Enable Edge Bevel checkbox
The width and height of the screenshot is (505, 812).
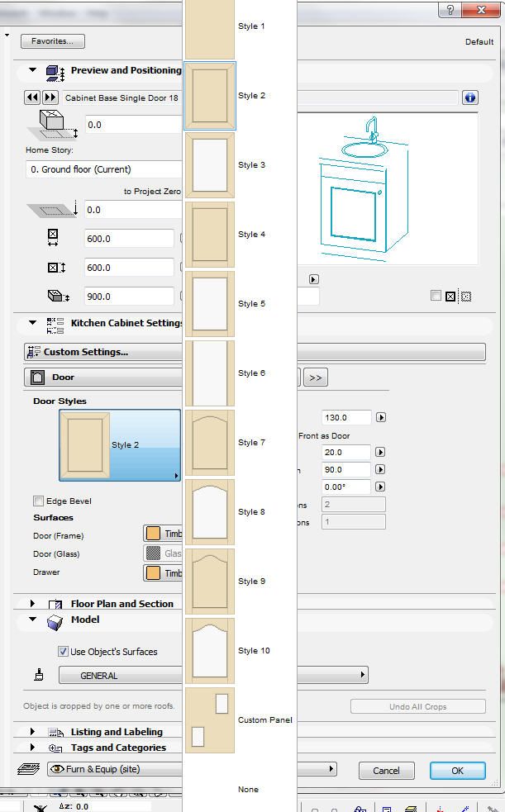coord(38,501)
